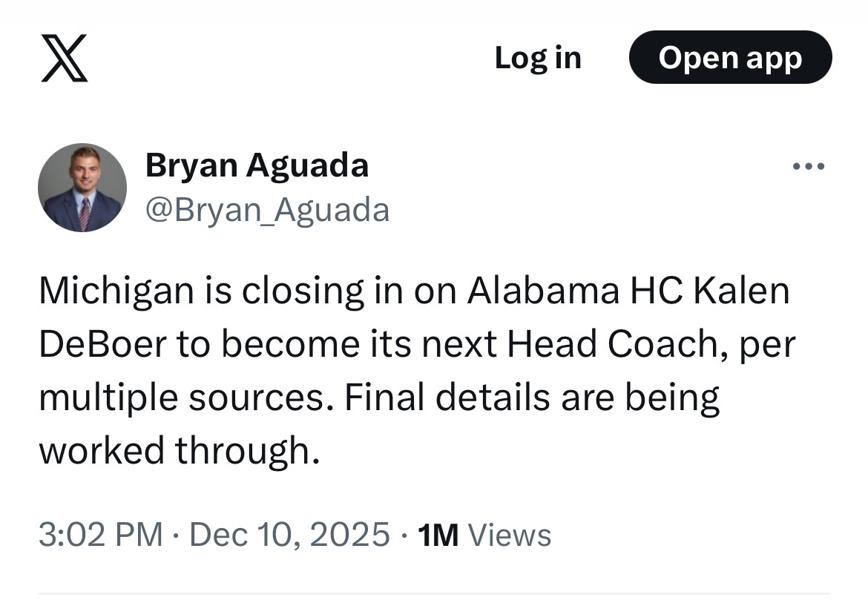Open the three-dot more options menu
The image size is (868, 603).
[x=809, y=167]
